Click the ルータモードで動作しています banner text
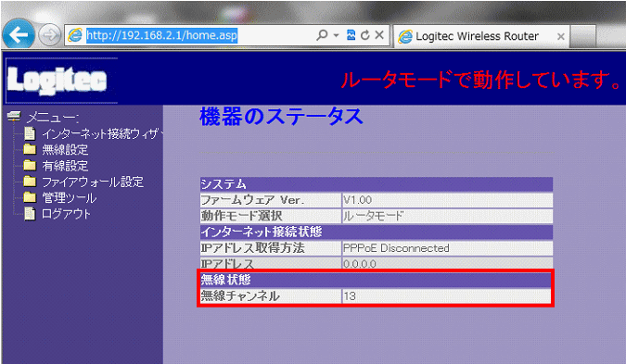626x364 pixels. point(480,80)
